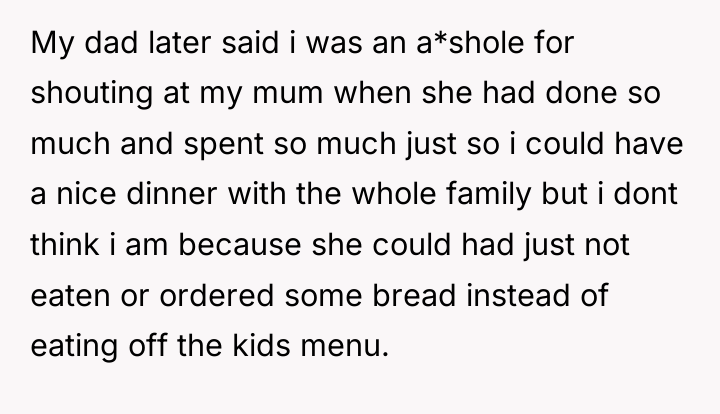Place cursor on the word "done"
720x414 pixels.
[x=581, y=93]
